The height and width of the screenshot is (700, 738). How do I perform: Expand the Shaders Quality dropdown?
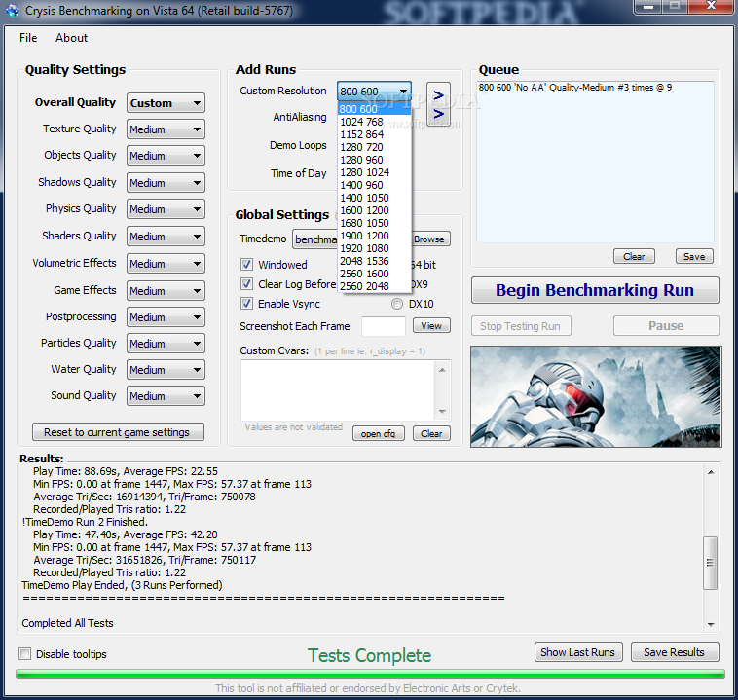pyautogui.click(x=166, y=237)
